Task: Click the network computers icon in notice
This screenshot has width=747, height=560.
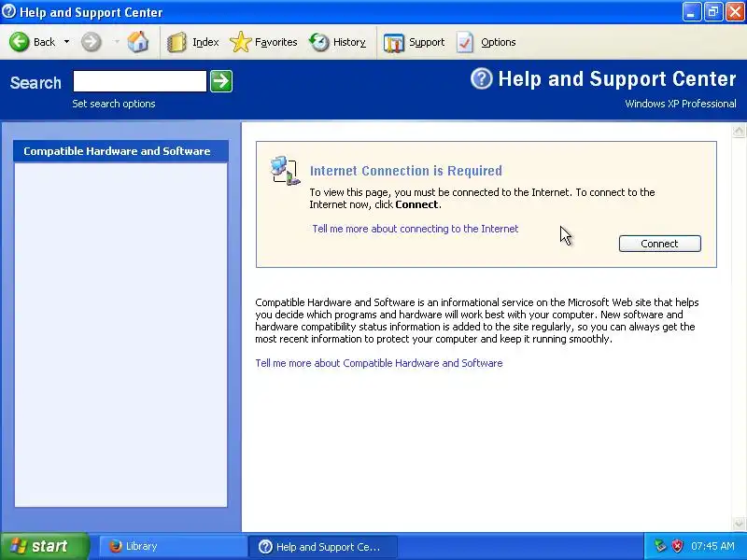Action: point(285,171)
